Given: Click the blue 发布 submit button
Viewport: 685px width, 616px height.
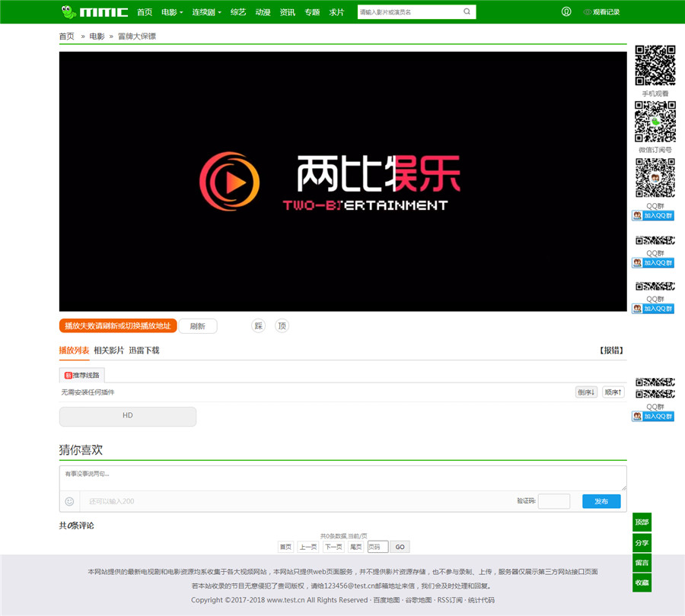Looking at the screenshot, I should (601, 501).
